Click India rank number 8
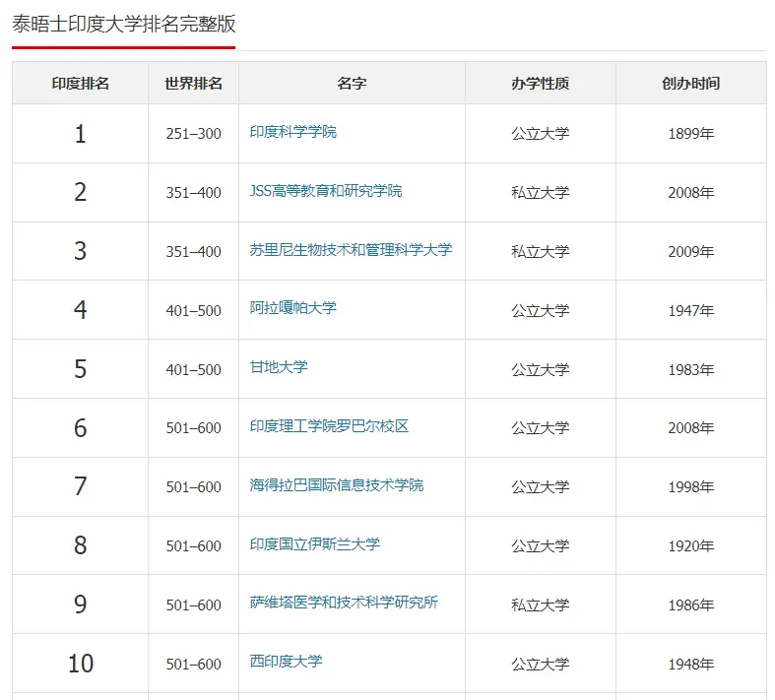The width and height of the screenshot is (775, 700). click(x=80, y=545)
